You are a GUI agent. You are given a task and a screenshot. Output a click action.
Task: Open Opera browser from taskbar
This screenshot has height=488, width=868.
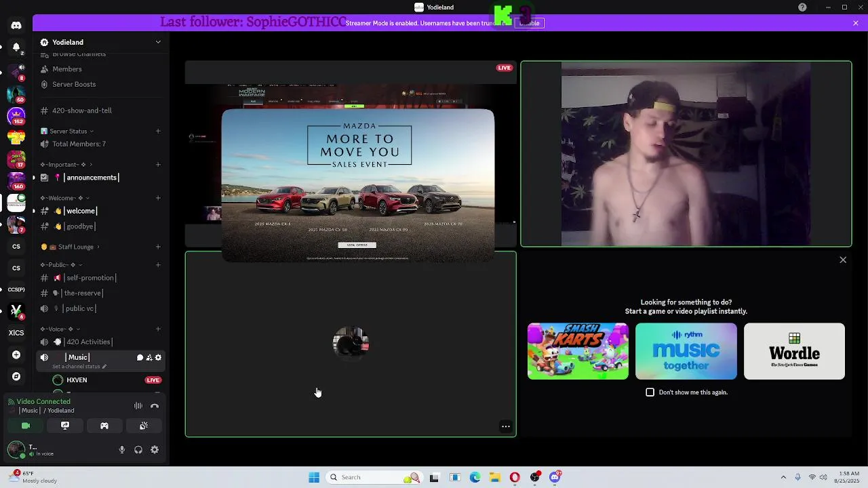click(515, 477)
